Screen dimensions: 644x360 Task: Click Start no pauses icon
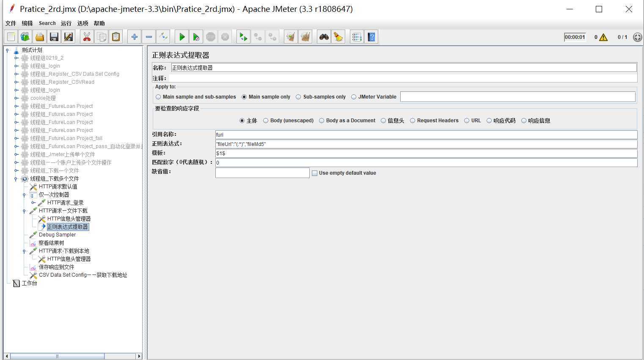coord(196,37)
